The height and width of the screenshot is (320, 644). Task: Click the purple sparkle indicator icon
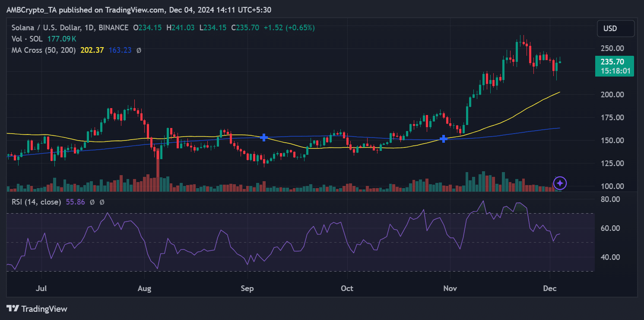tap(560, 183)
